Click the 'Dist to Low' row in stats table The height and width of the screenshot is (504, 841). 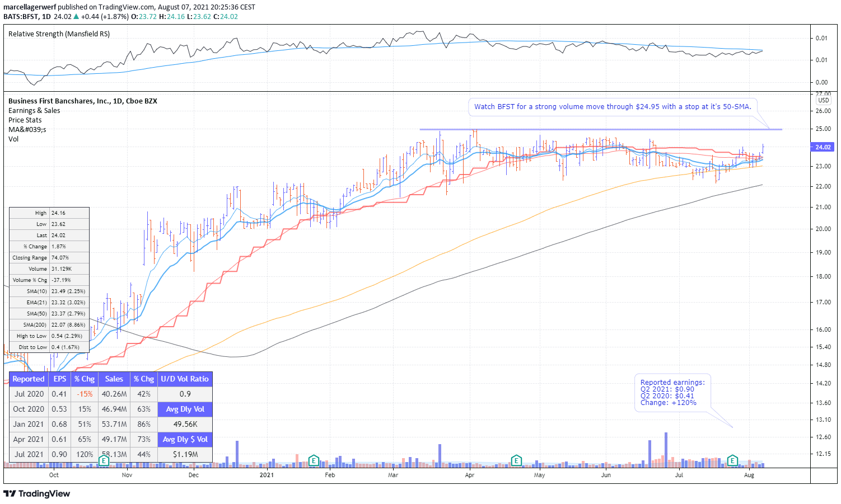click(x=49, y=347)
